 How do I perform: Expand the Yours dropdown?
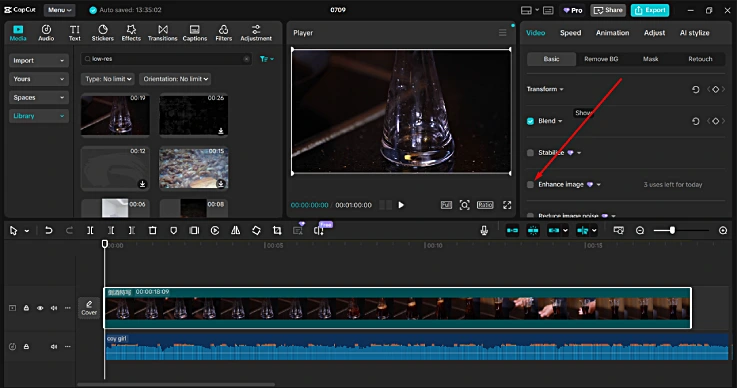[39, 79]
